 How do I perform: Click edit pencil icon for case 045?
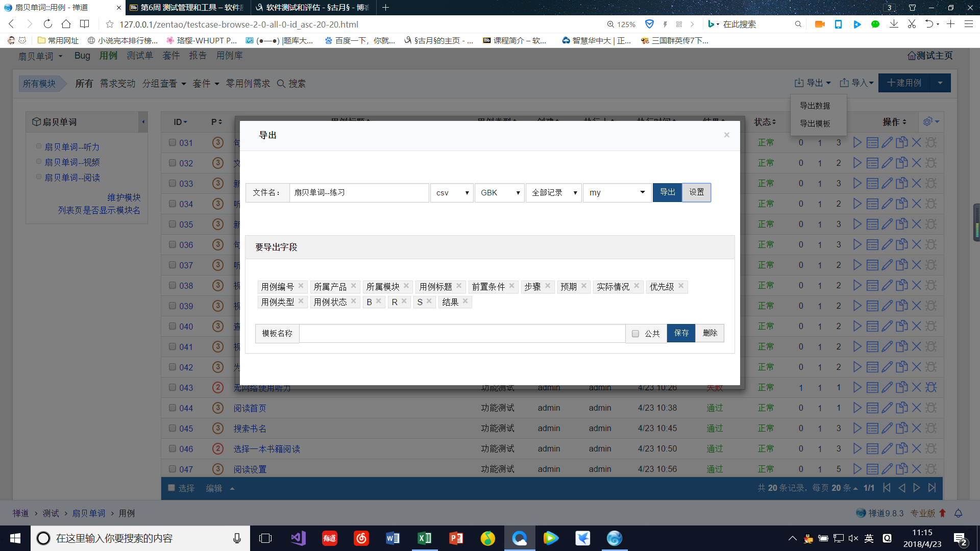887,428
